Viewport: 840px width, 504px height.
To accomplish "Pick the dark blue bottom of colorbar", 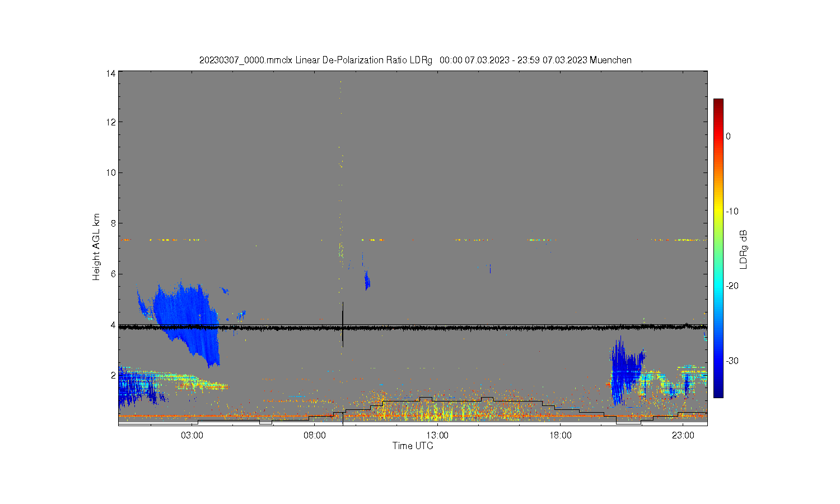I will pyautogui.click(x=718, y=393).
